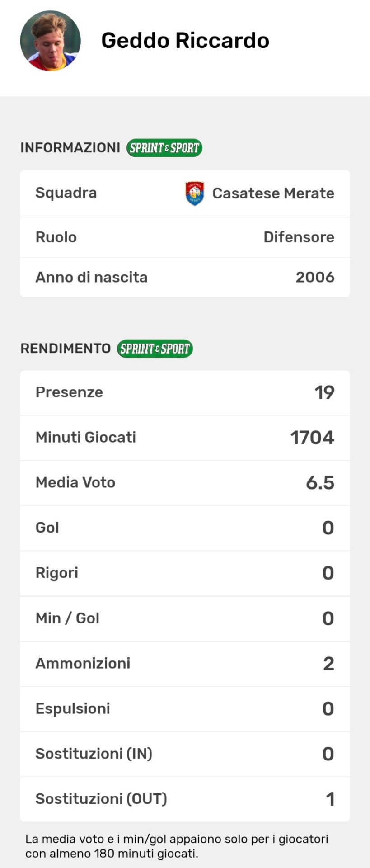370x868 pixels.
Task: Select the Min / Gol row
Action: (185, 618)
